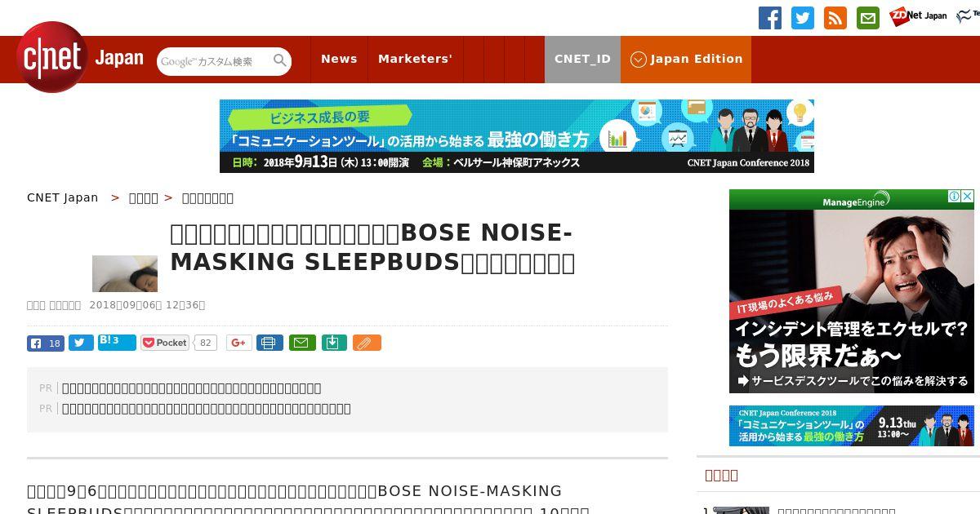
Task: Open the CNET_ID menu
Action: [x=582, y=59]
